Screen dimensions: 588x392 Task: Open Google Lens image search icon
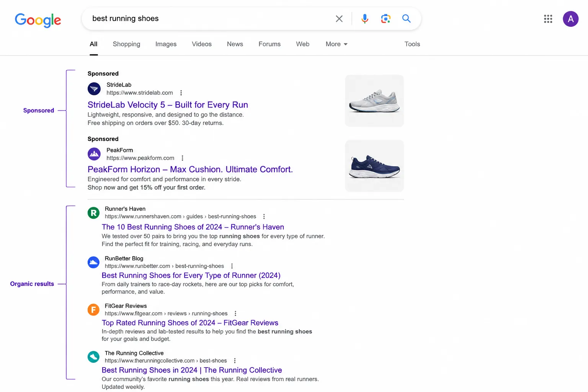385,19
